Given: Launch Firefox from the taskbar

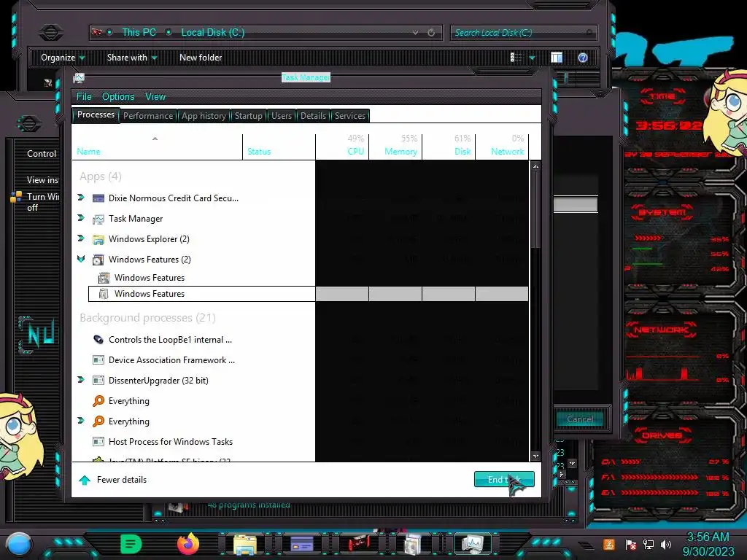Looking at the screenshot, I should (188, 544).
